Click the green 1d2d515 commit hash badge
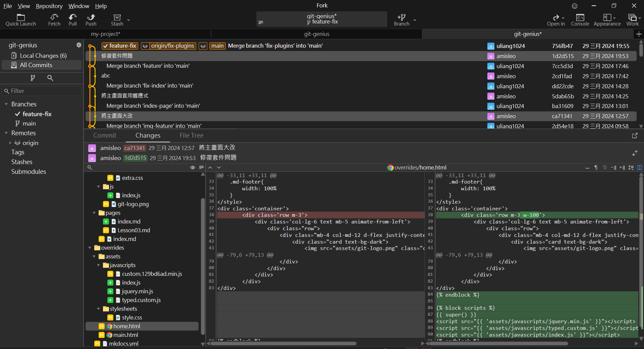644x349 pixels. [135, 158]
